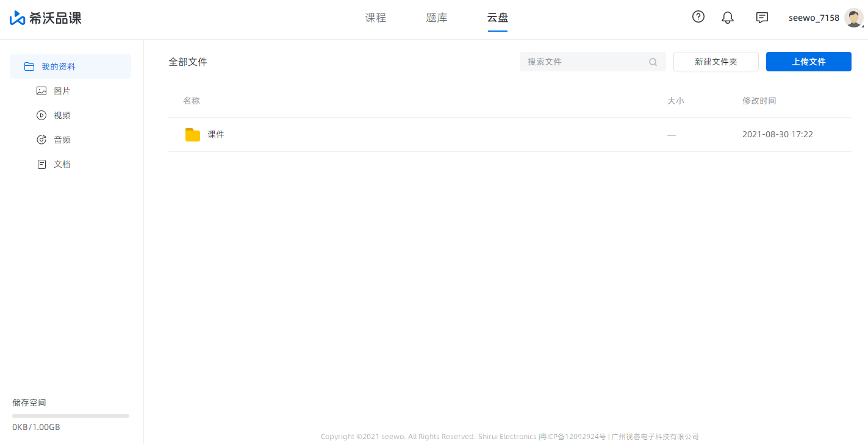Click the 新建文件夹 button
The height and width of the screenshot is (444, 868).
pyautogui.click(x=716, y=62)
